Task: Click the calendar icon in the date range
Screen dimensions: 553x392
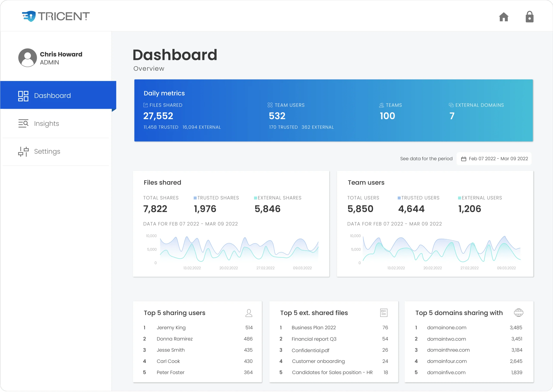Action: coord(463,159)
